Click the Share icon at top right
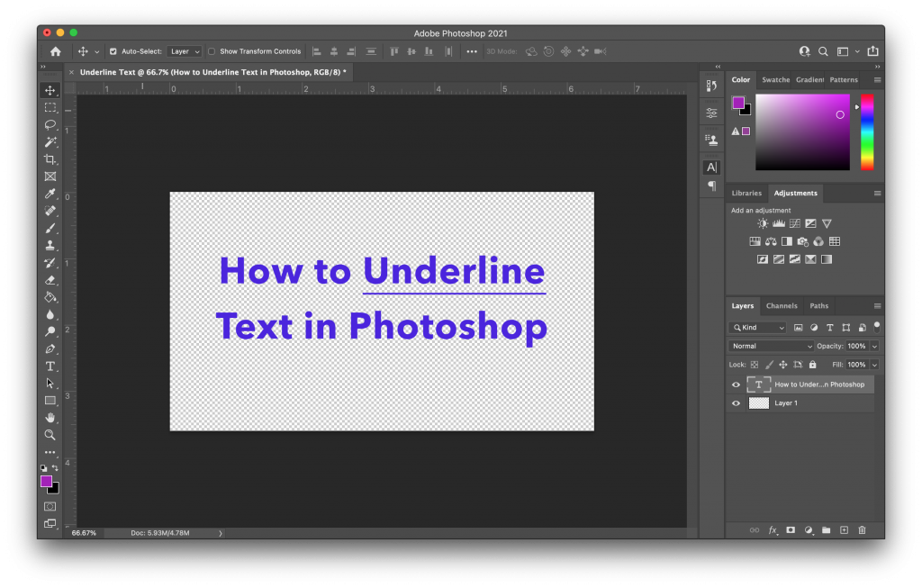 pos(872,51)
